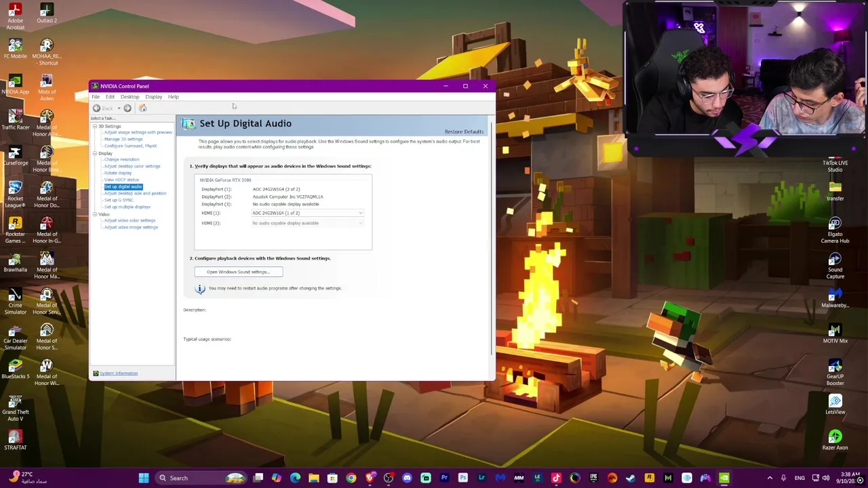Click the Adobe Acrobat desktop icon

pyautogui.click(x=15, y=16)
